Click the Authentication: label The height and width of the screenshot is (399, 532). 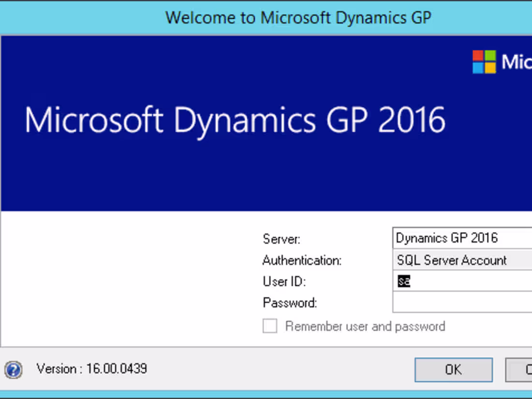302,261
